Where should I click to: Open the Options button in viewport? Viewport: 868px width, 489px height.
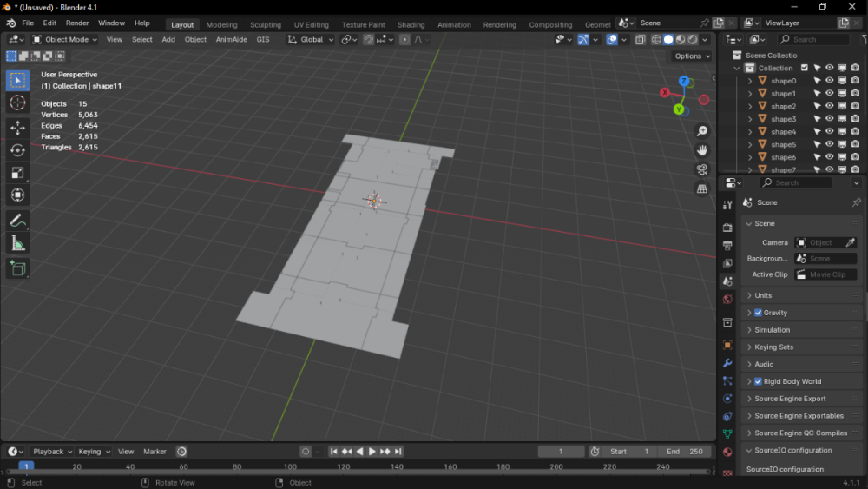[692, 56]
